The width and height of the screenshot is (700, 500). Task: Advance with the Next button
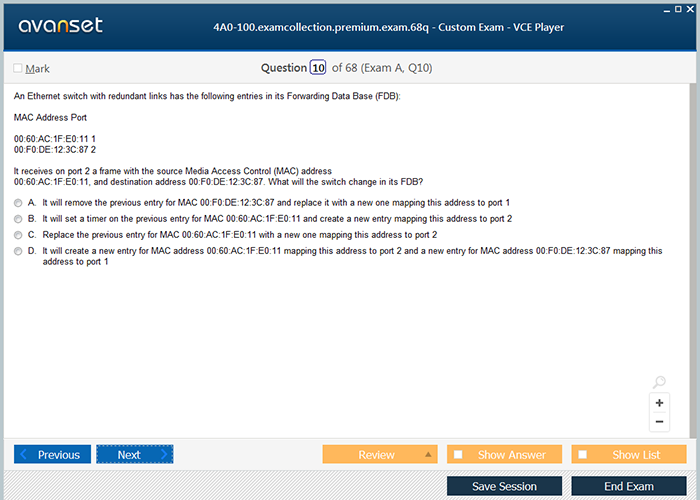[134, 455]
